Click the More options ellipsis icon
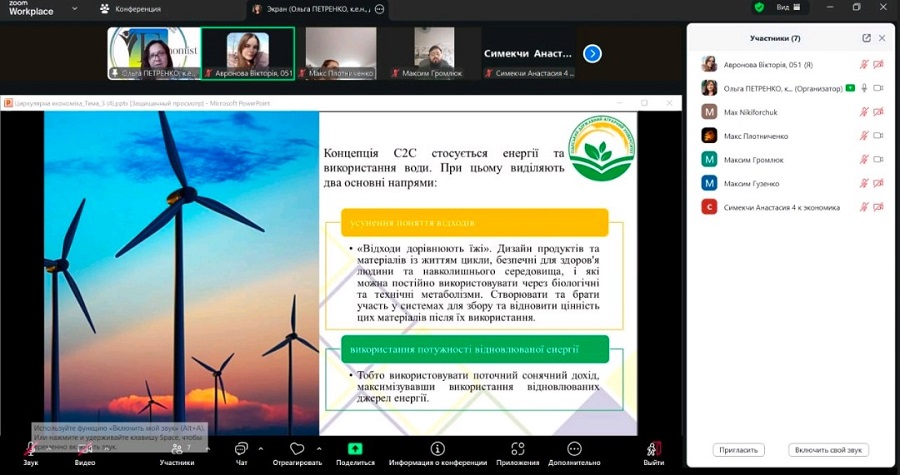Screen dimensions: 900x475 [574, 449]
